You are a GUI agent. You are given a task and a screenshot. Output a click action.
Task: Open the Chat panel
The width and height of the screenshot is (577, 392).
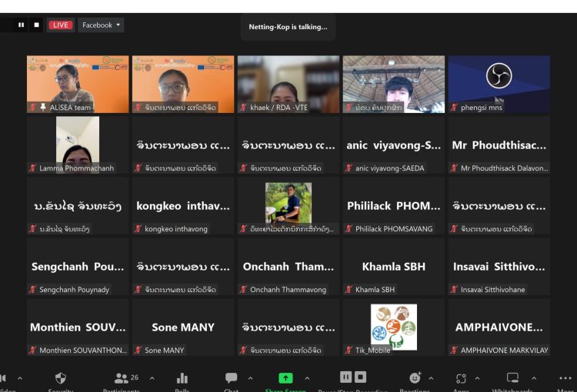tap(232, 378)
